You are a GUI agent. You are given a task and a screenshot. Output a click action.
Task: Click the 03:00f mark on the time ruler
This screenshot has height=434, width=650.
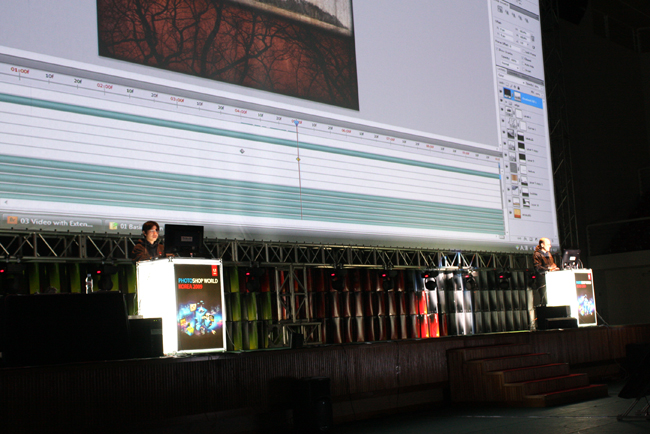point(177,99)
